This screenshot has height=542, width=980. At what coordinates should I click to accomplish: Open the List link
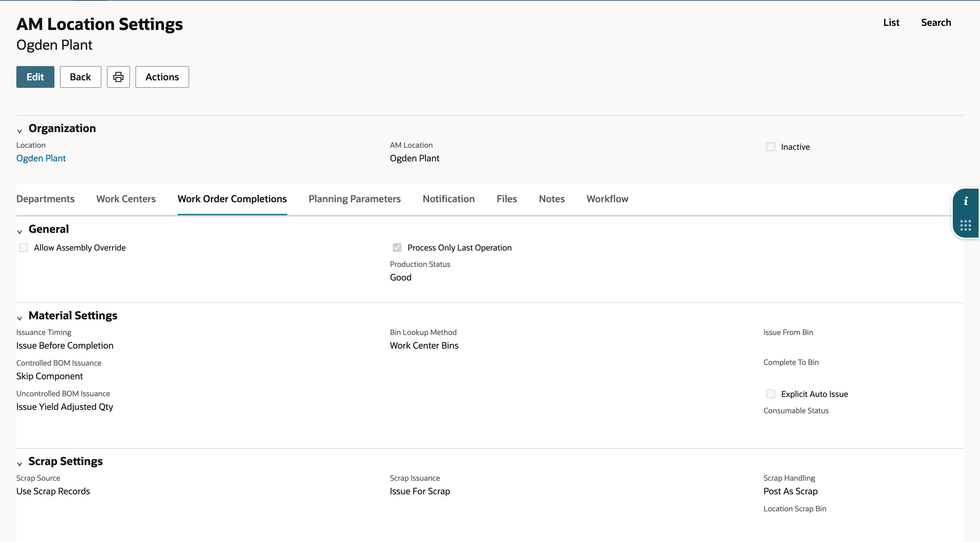click(892, 22)
